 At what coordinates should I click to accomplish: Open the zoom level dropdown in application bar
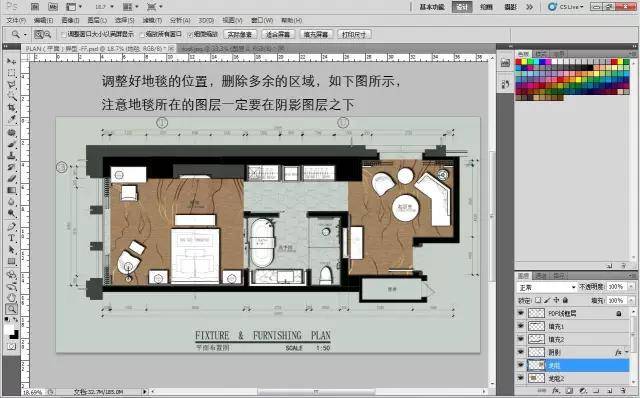tap(104, 7)
